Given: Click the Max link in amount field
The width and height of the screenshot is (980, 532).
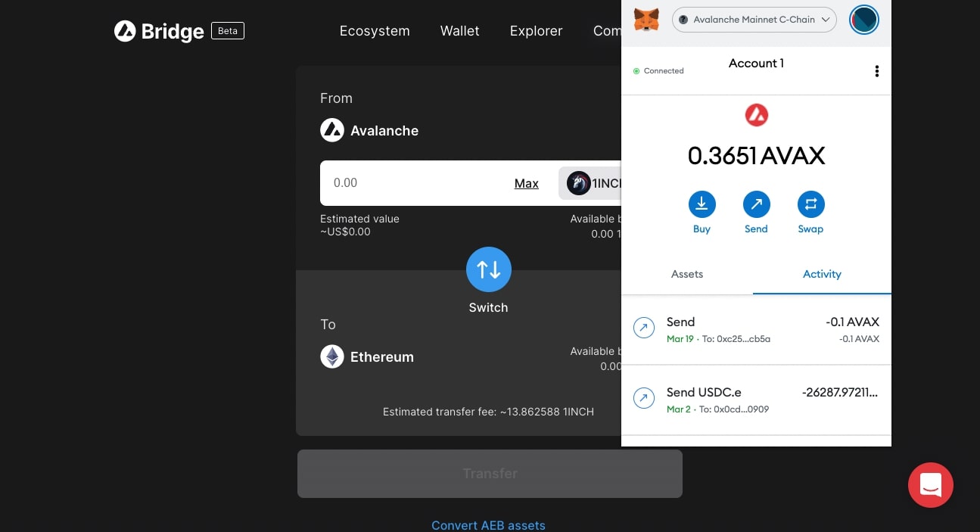Looking at the screenshot, I should [x=527, y=183].
